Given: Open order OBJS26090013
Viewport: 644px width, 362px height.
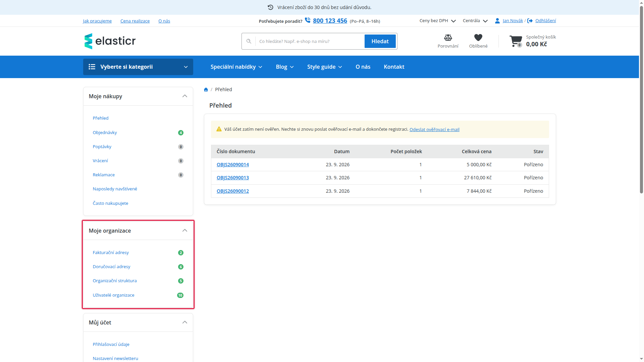Looking at the screenshot, I should click(233, 178).
